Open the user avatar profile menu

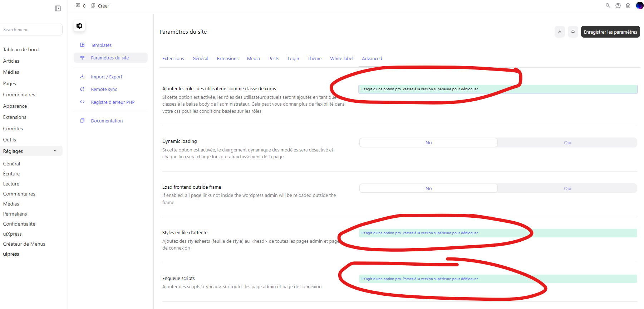[639, 6]
